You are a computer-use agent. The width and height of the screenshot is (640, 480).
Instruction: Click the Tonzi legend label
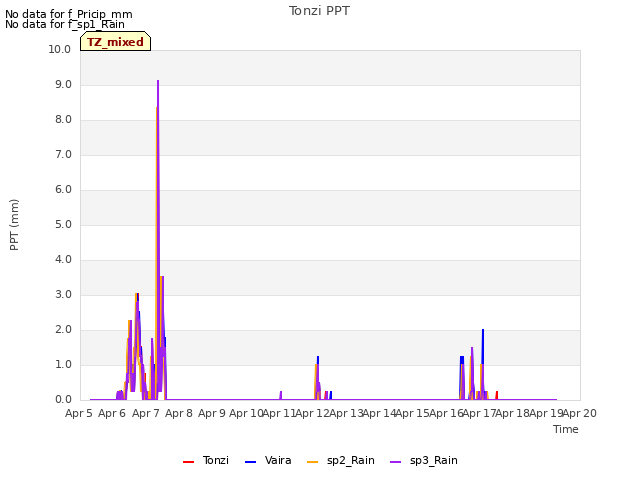pyautogui.click(x=216, y=460)
